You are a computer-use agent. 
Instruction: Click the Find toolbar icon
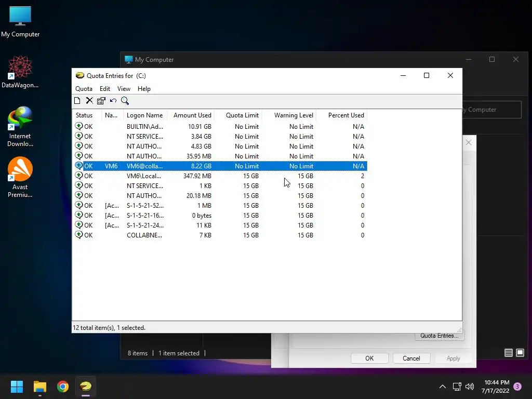(x=125, y=100)
